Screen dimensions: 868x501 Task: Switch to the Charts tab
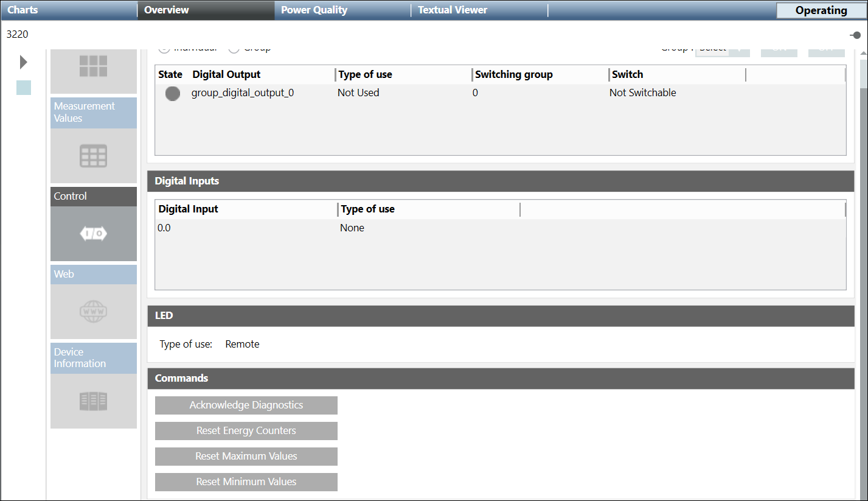23,10
